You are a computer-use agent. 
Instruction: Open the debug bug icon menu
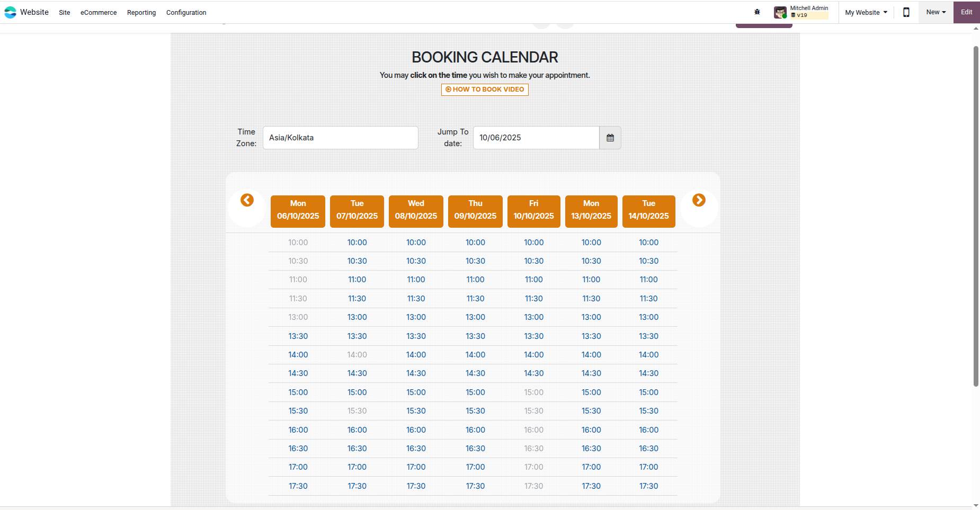click(x=757, y=12)
